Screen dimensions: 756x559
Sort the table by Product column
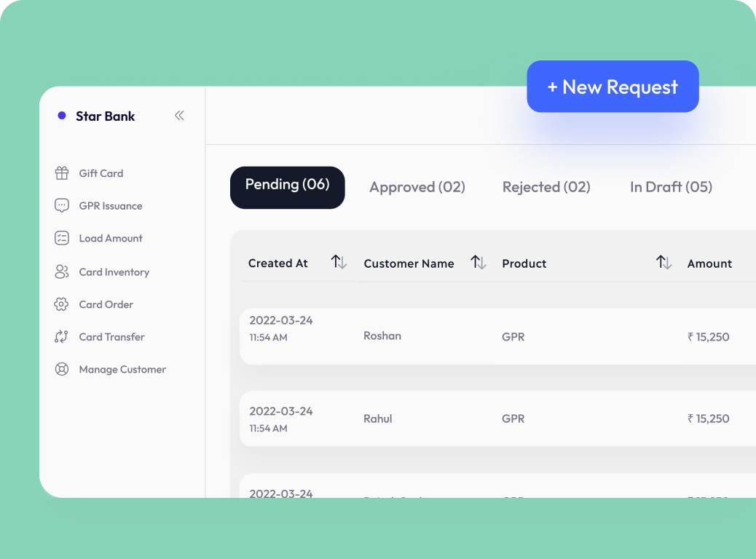[x=664, y=262]
